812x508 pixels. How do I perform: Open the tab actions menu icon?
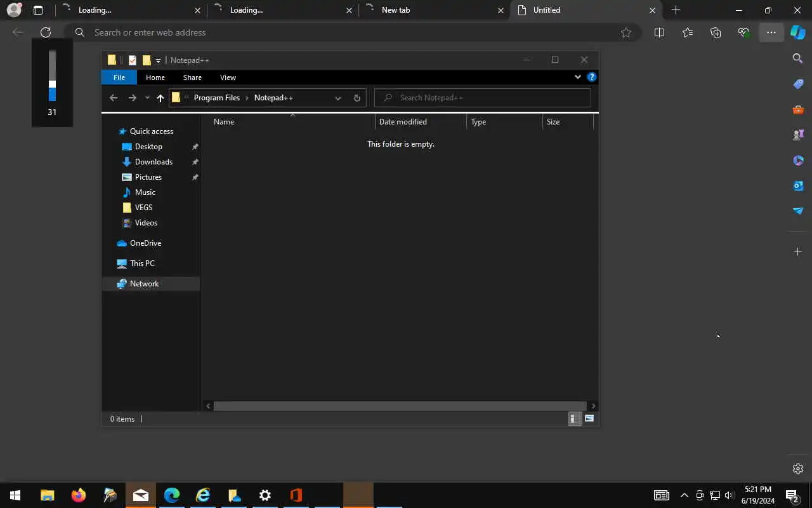[x=38, y=10]
